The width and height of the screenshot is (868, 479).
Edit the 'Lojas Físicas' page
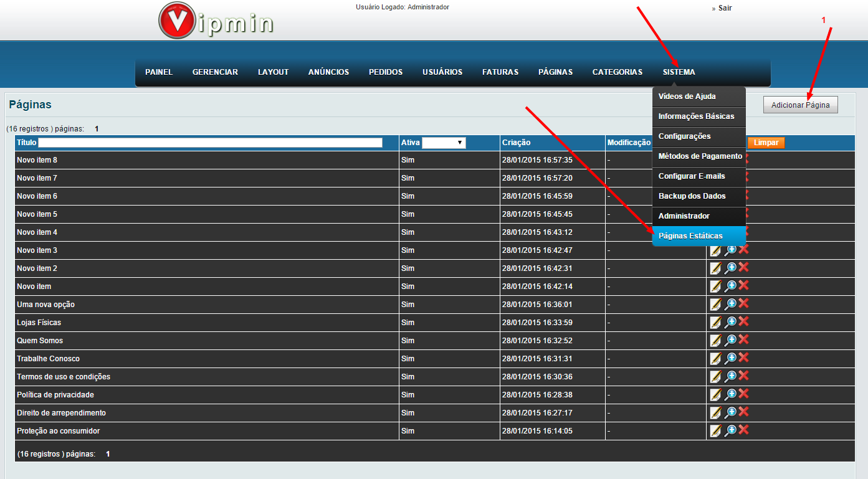click(x=715, y=323)
